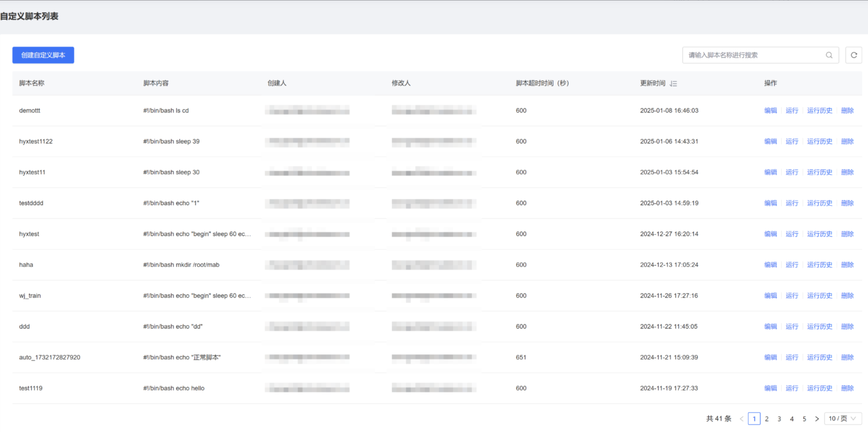
Task: Delete the ddd script
Action: (x=847, y=326)
